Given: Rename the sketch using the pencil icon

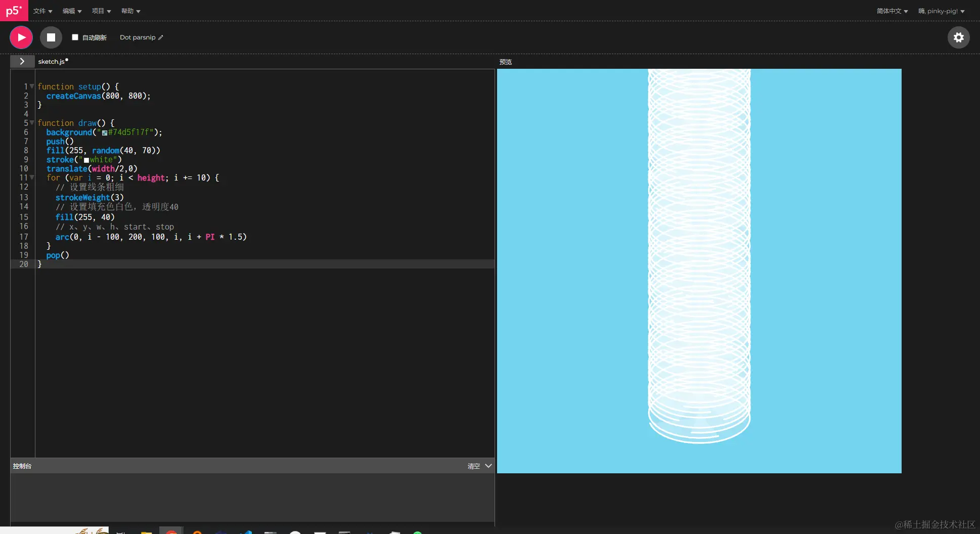Looking at the screenshot, I should coord(159,37).
